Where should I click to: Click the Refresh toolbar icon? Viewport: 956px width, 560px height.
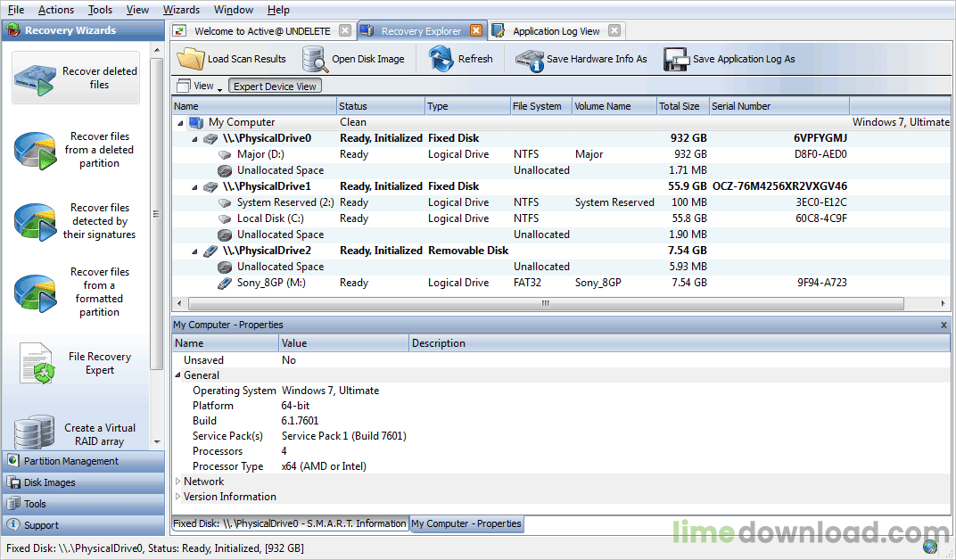pyautogui.click(x=441, y=59)
